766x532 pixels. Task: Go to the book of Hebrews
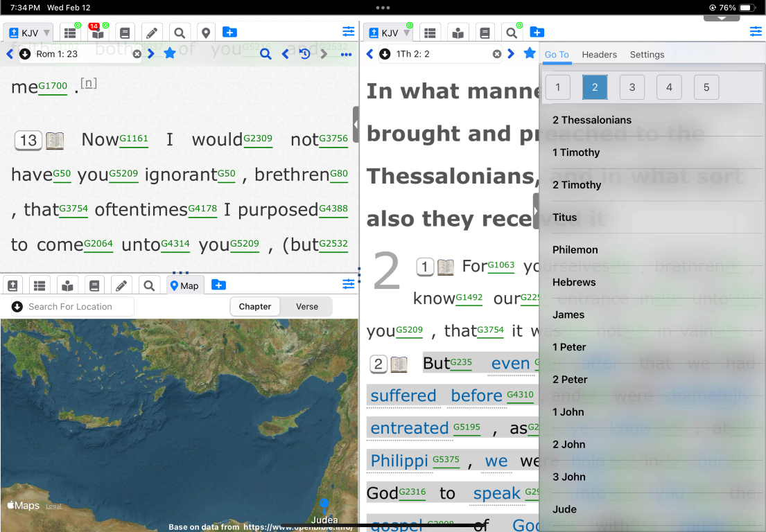(575, 282)
